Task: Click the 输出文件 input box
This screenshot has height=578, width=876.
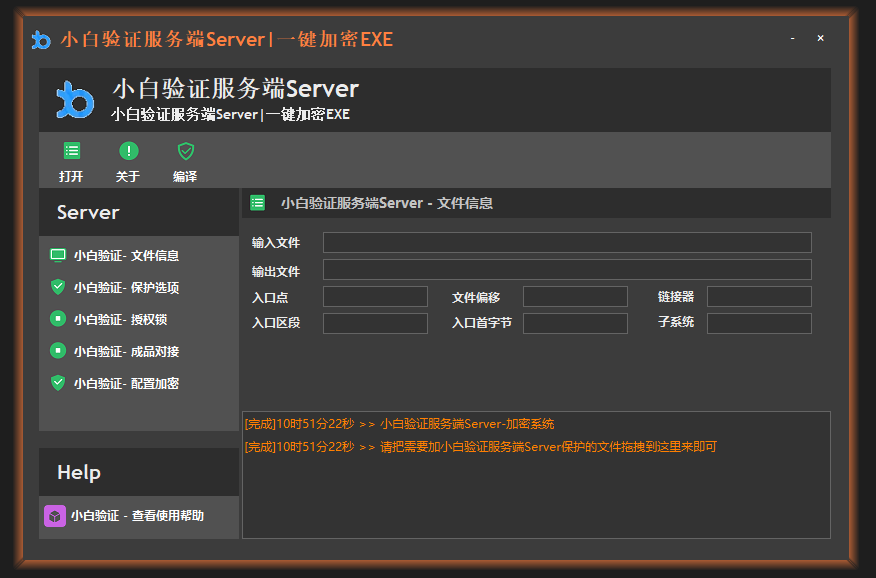Action: tap(565, 269)
